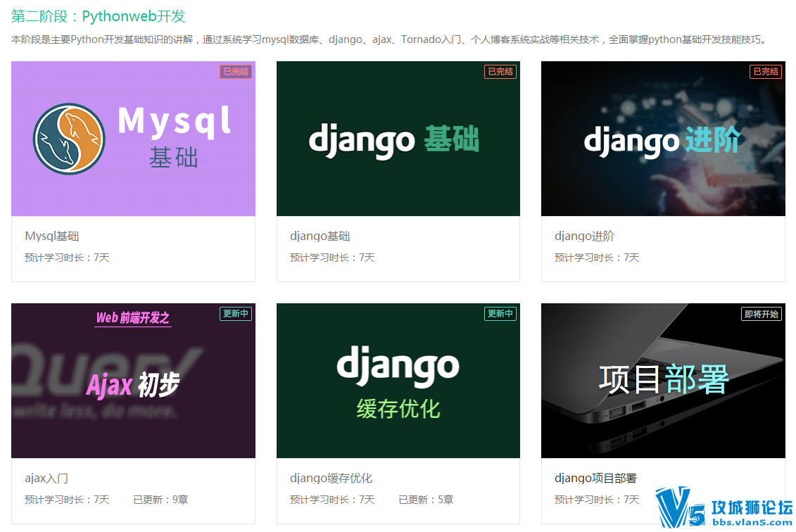Open the Mysql基础 course thumbnail
This screenshot has height=532, width=796.
[x=133, y=139]
